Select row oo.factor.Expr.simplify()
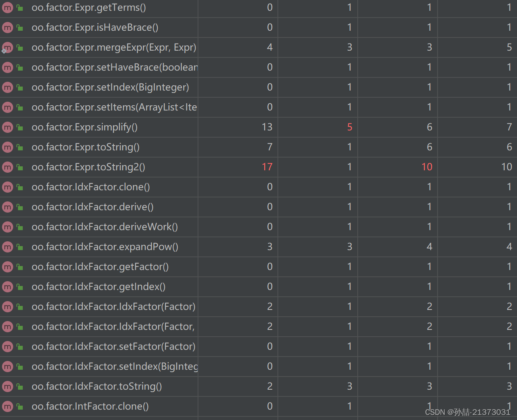 (x=258, y=127)
